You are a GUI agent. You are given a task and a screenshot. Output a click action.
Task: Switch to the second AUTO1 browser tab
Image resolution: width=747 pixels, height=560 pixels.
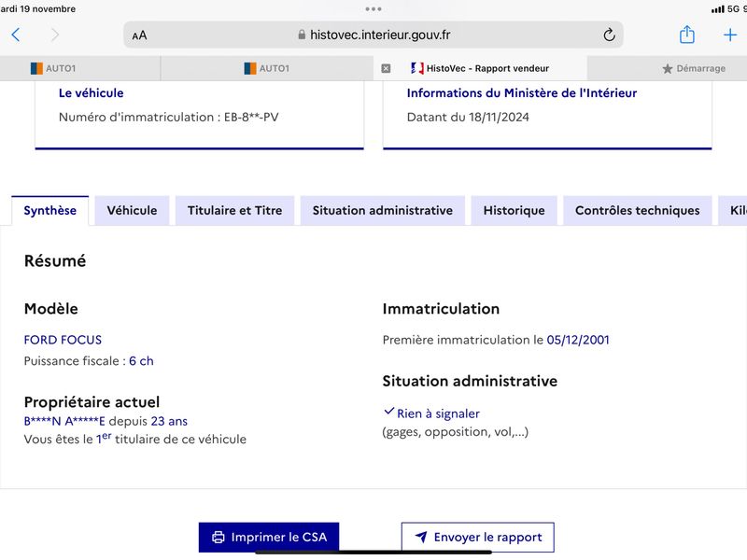[x=267, y=68]
